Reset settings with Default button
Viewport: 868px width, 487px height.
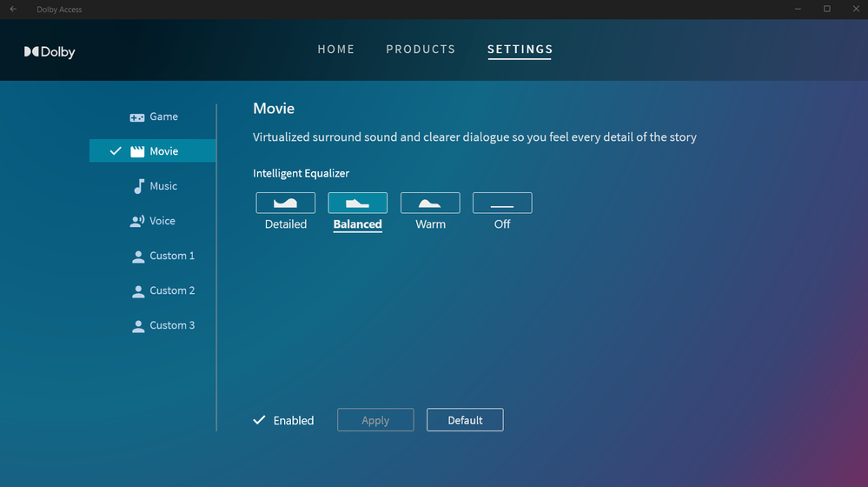(465, 420)
